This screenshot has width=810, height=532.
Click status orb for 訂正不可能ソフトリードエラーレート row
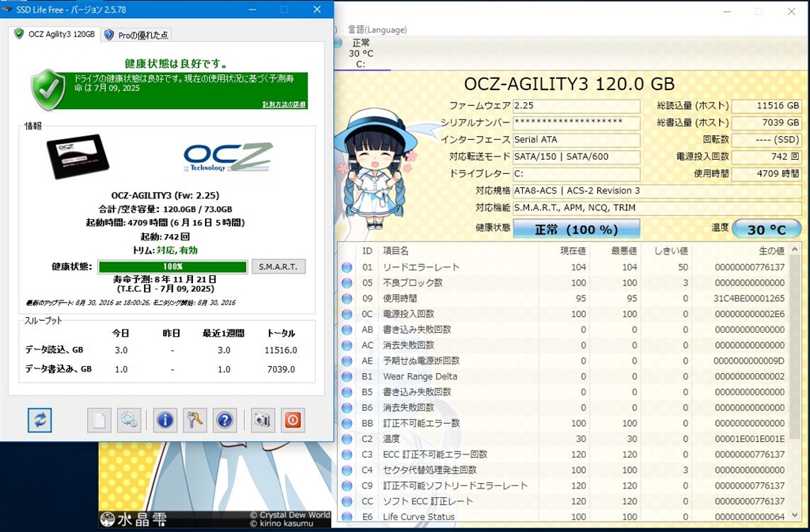pyautogui.click(x=346, y=485)
